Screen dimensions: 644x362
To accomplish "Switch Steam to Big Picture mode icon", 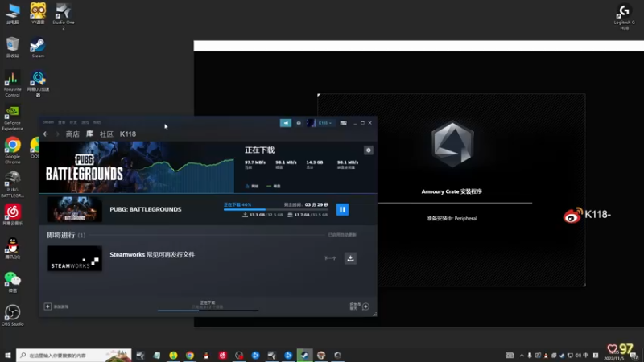I will (344, 123).
